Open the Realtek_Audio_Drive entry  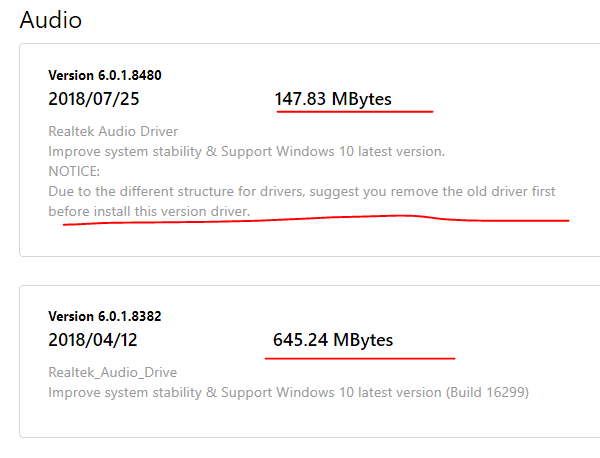(x=112, y=373)
